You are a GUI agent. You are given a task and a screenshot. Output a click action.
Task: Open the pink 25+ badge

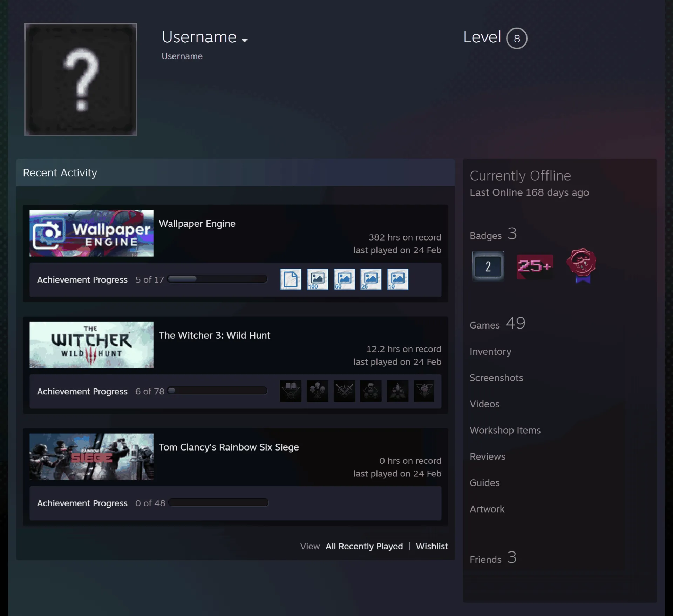coord(535,266)
